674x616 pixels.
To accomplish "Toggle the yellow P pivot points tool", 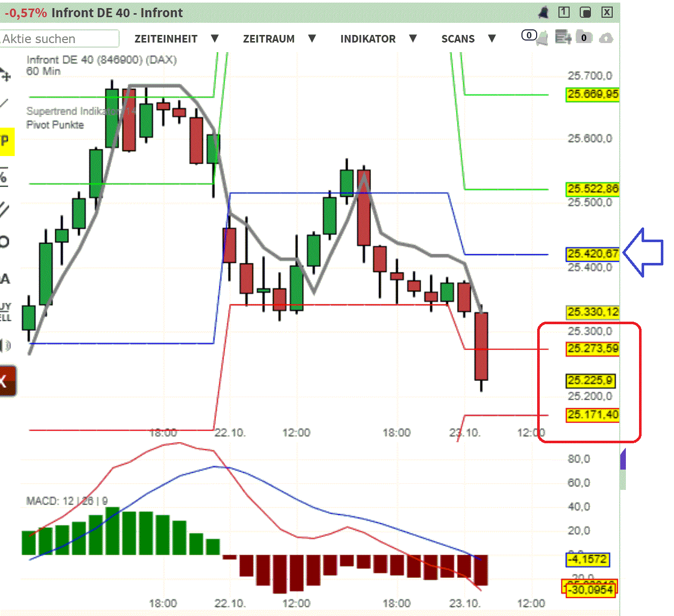I will [6, 141].
